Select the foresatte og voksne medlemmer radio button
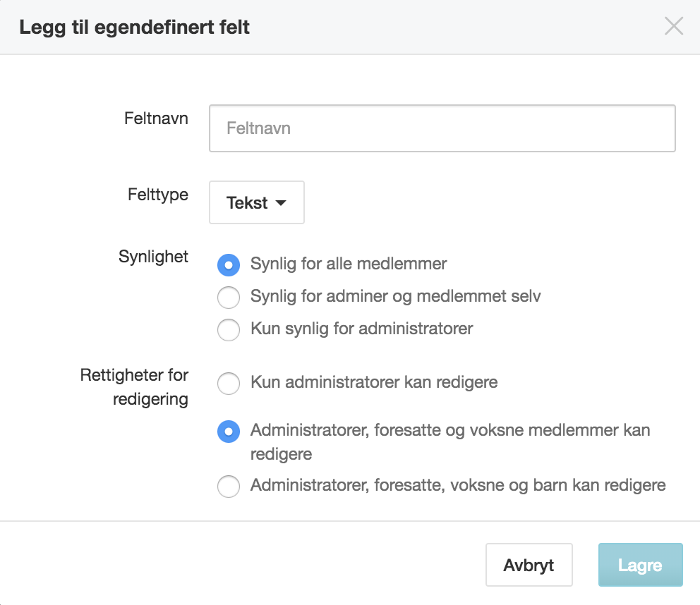This screenshot has height=605, width=700. click(x=229, y=432)
